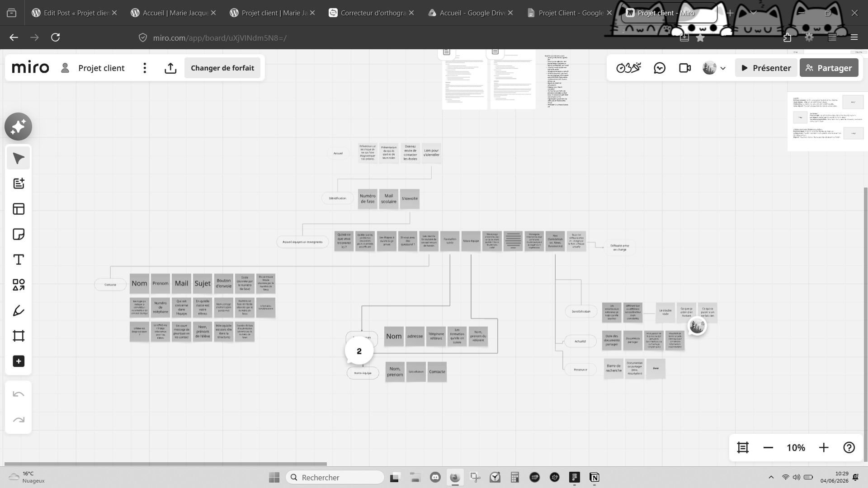
Task: Zoom in with the plus button
Action: 824,447
